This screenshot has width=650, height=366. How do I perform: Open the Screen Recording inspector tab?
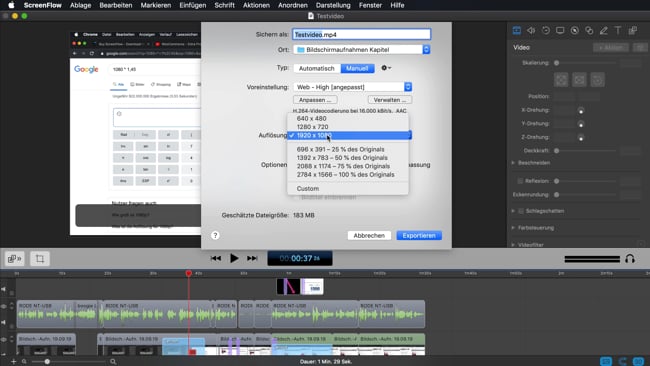(560, 30)
